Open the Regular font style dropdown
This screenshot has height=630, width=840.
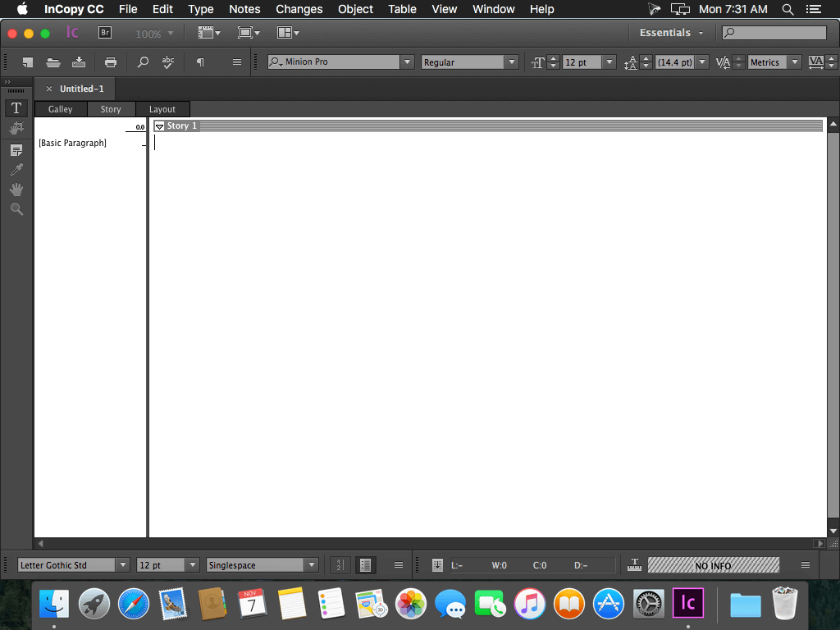coord(512,62)
